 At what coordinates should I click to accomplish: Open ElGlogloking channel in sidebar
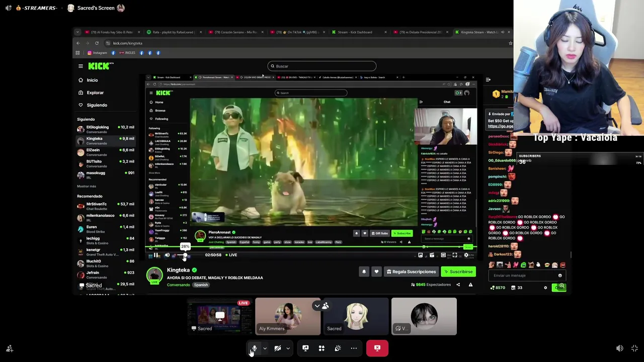click(106, 129)
